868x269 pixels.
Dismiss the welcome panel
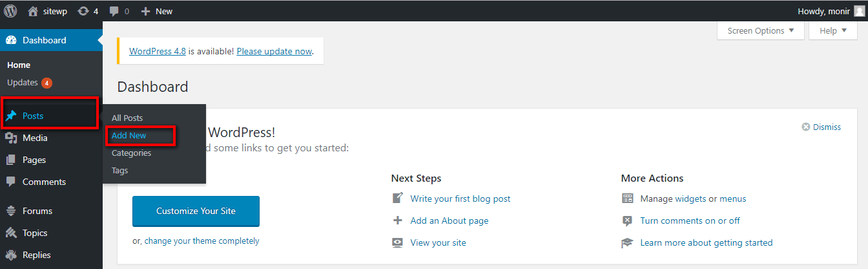[821, 127]
